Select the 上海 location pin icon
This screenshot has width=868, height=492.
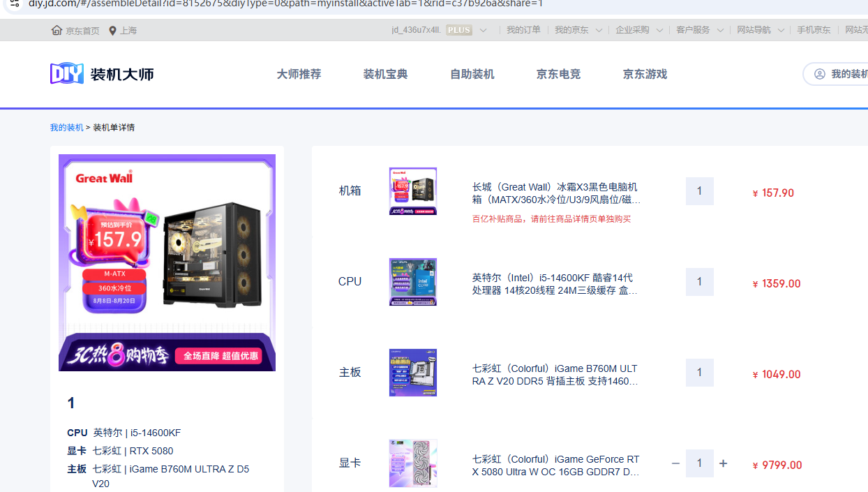coord(112,31)
